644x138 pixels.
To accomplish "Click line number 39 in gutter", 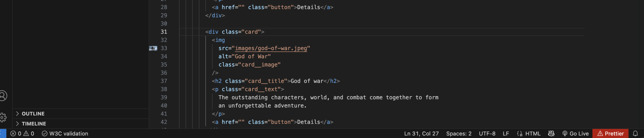I will click(x=164, y=98).
